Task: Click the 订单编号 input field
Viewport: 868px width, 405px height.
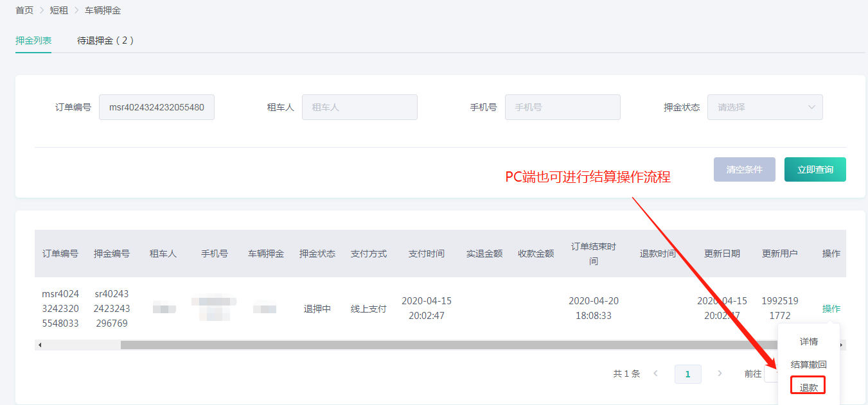Action: (156, 107)
